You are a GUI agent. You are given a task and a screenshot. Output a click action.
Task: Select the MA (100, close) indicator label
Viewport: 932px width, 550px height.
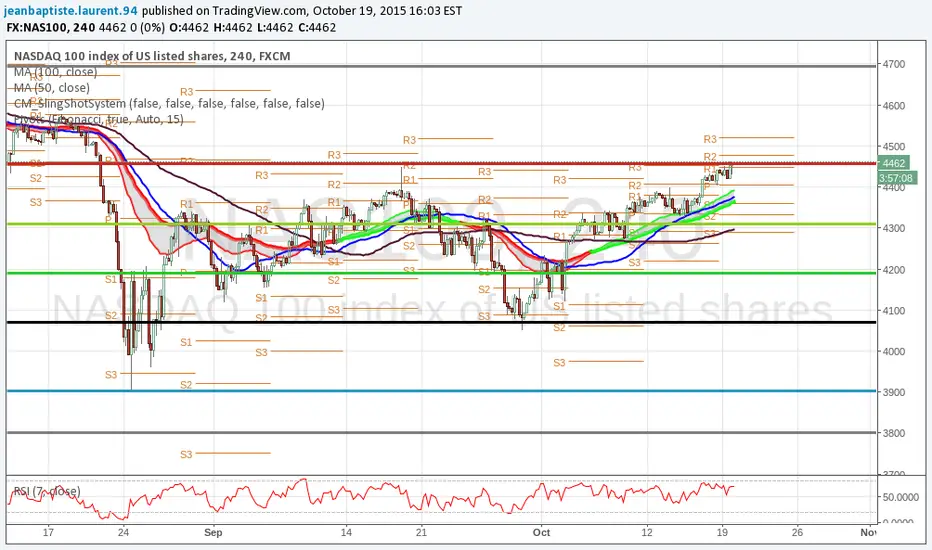tap(55, 72)
